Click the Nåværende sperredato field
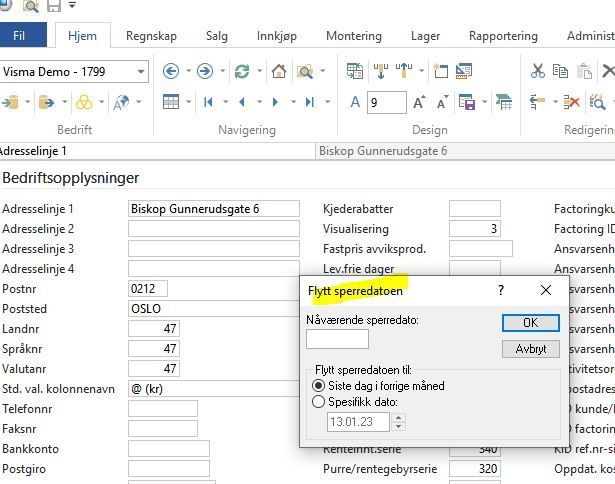 (x=337, y=339)
